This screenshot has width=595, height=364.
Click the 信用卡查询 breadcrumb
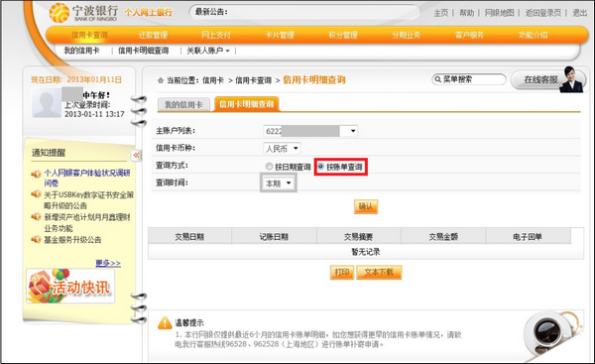click(x=254, y=80)
